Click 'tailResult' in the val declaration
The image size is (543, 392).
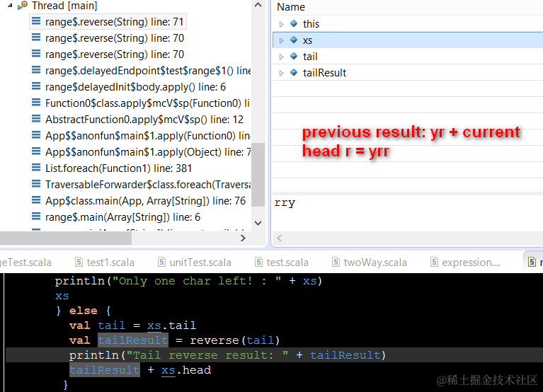point(133,340)
